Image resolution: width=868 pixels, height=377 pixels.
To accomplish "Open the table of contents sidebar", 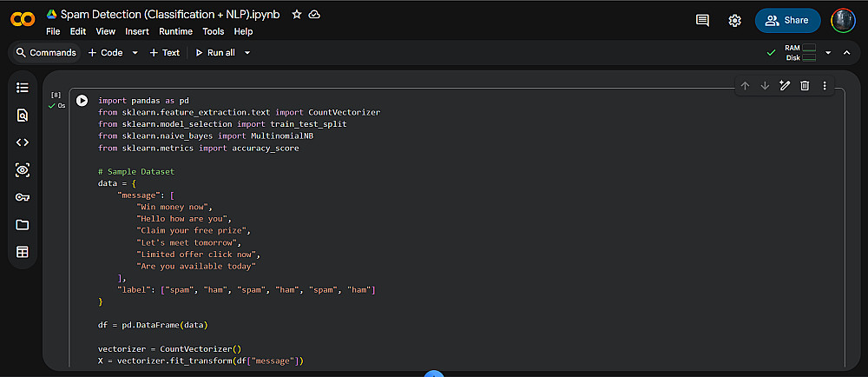I will 23,88.
